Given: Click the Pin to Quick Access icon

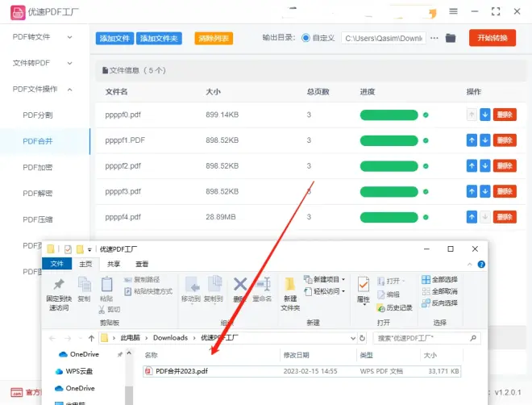Looking at the screenshot, I should (x=59, y=284).
